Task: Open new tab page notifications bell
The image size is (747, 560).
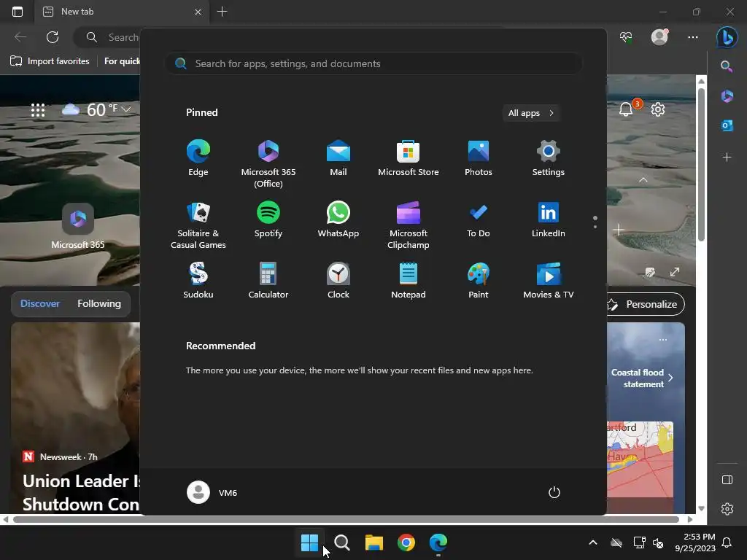Action: 626,109
